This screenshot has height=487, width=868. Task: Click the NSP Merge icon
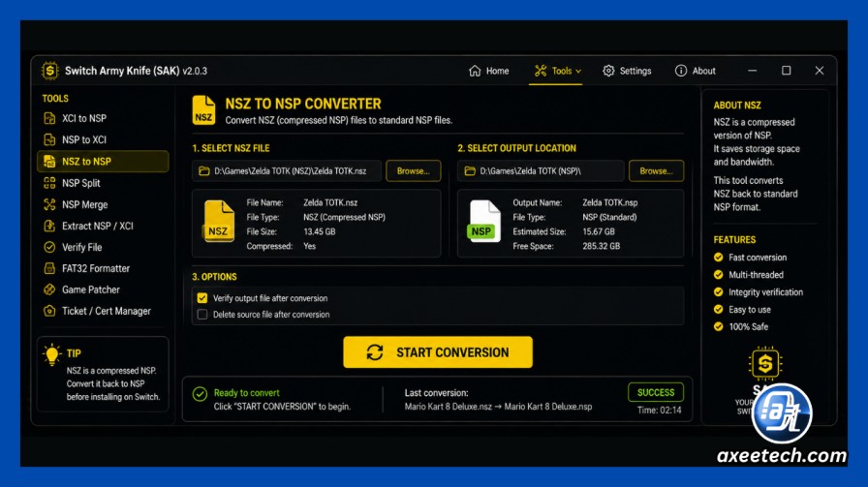49,204
